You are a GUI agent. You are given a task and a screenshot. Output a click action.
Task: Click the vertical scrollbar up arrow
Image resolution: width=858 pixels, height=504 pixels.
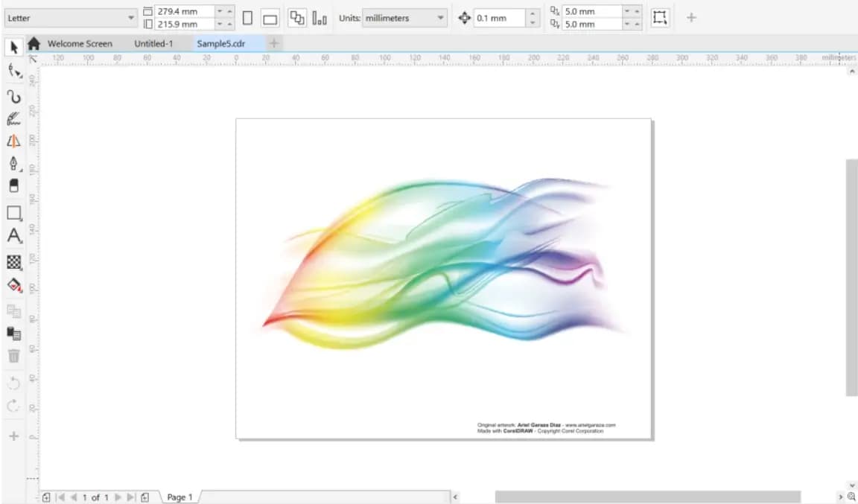[852, 71]
